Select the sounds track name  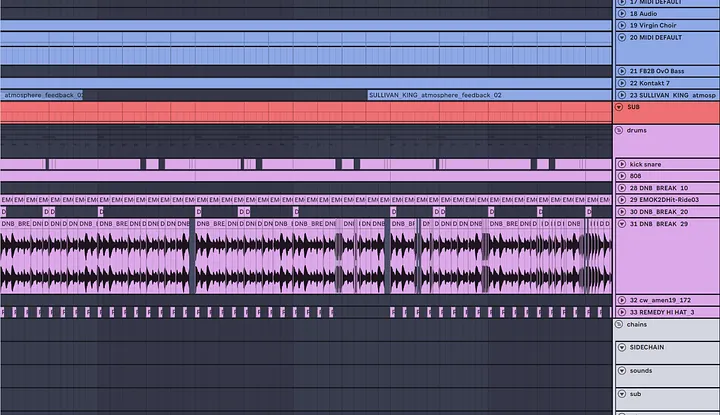(641, 370)
